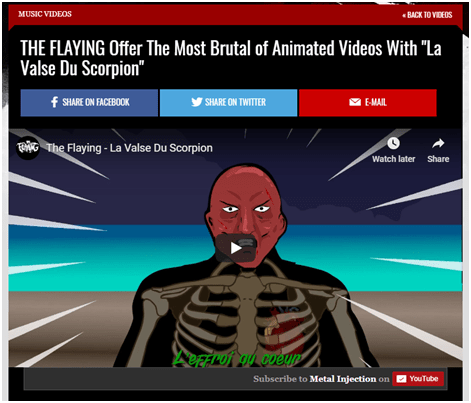Click the envelope mail icon

(355, 102)
